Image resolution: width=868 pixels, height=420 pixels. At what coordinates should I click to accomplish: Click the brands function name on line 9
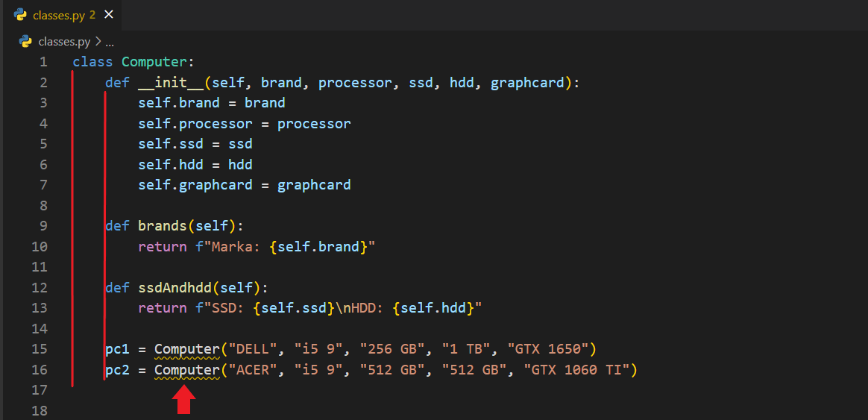click(163, 226)
